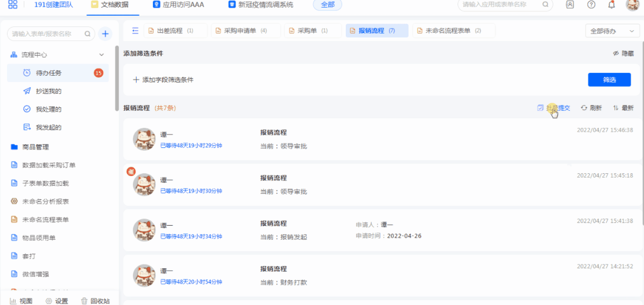This screenshot has width=644, height=305.
Task: Open the 全部待办 dropdown
Action: pos(612,31)
